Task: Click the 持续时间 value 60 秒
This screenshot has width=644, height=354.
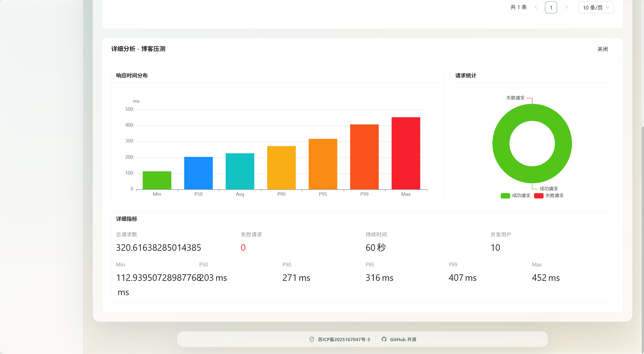Action: (375, 248)
